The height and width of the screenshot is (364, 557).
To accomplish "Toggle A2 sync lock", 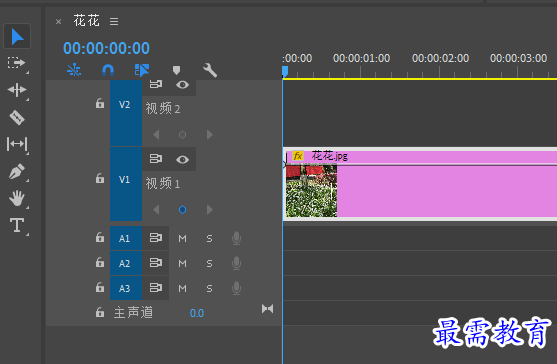I will [x=156, y=262].
